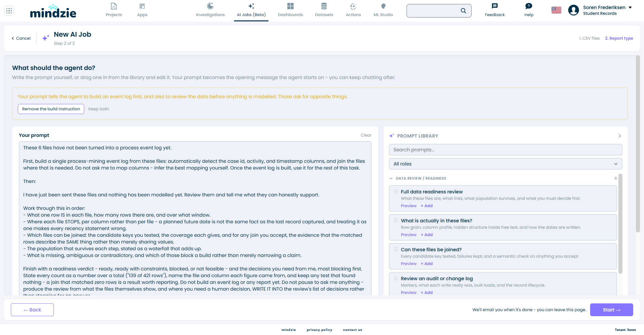Screen dimensions: 644x335
Task: Click the Start button
Action: click(x=611, y=310)
